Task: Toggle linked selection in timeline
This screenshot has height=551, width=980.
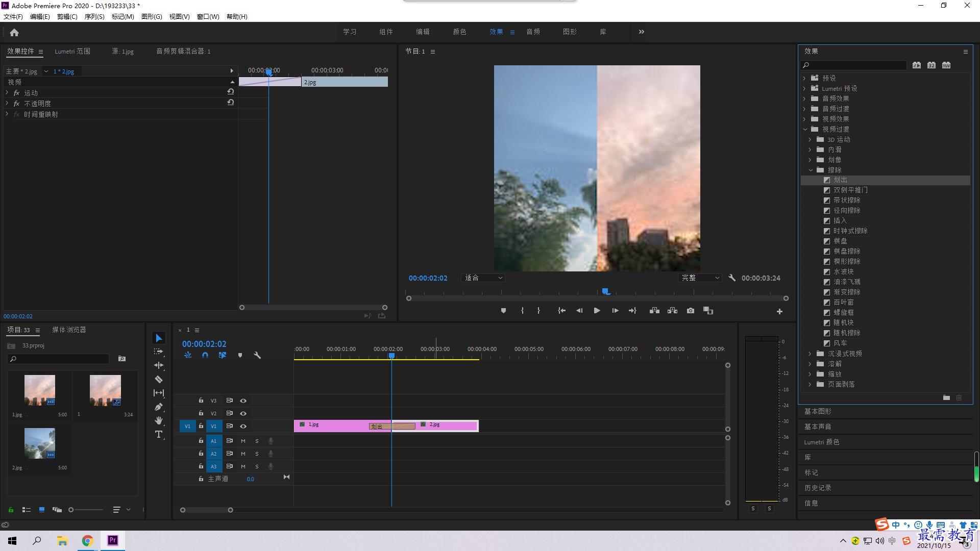Action: pyautogui.click(x=223, y=355)
